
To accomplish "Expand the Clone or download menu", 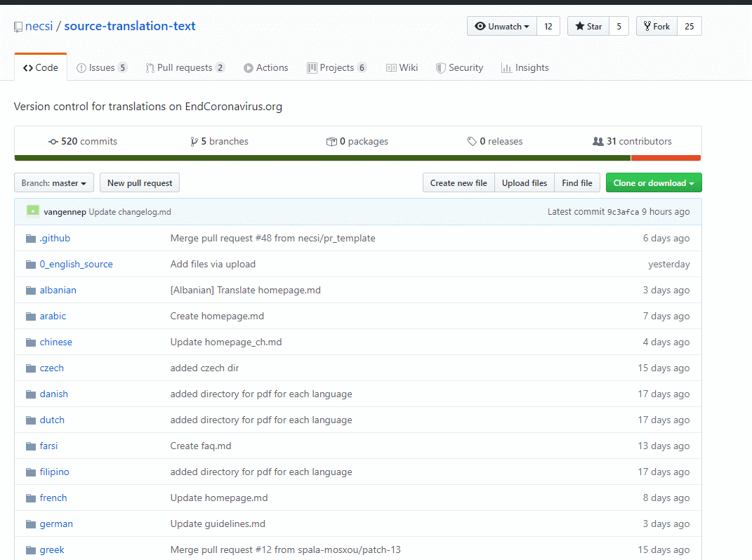I will [x=654, y=182].
